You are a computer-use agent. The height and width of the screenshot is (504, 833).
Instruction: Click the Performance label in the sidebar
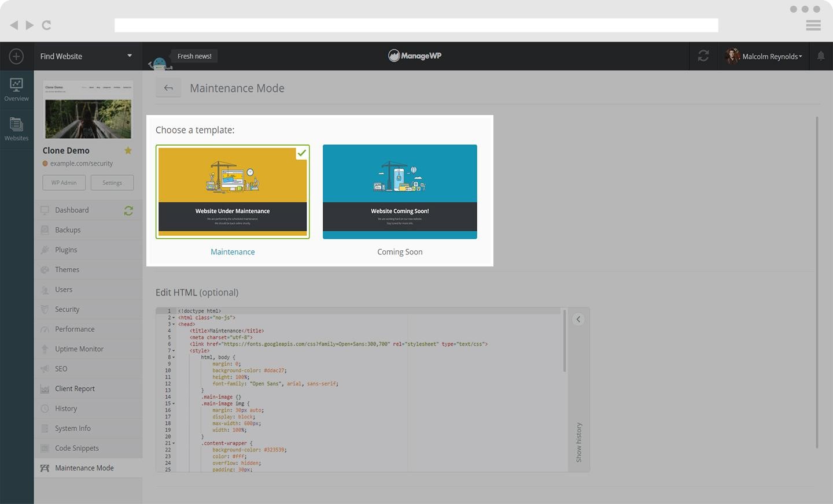point(75,329)
